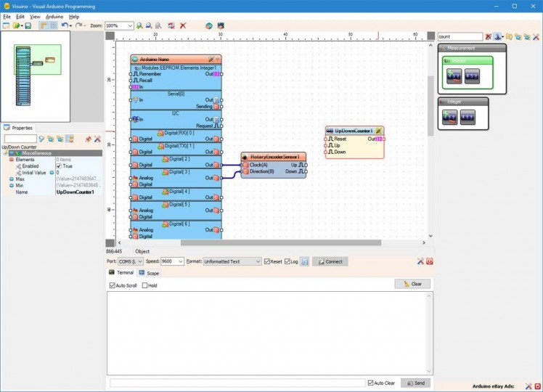Viewport: 543px width, 392px height.
Task: Open the Format Unformatted Text dropdown
Action: point(258,261)
